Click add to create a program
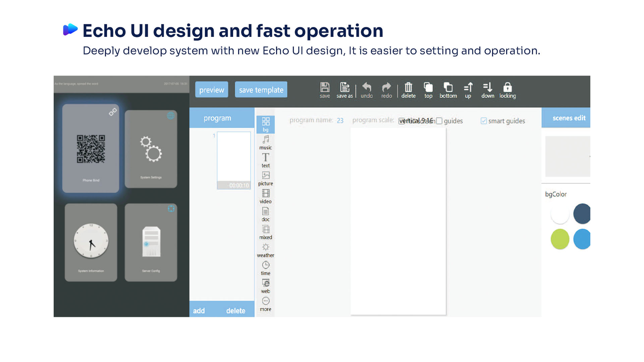 click(x=199, y=311)
